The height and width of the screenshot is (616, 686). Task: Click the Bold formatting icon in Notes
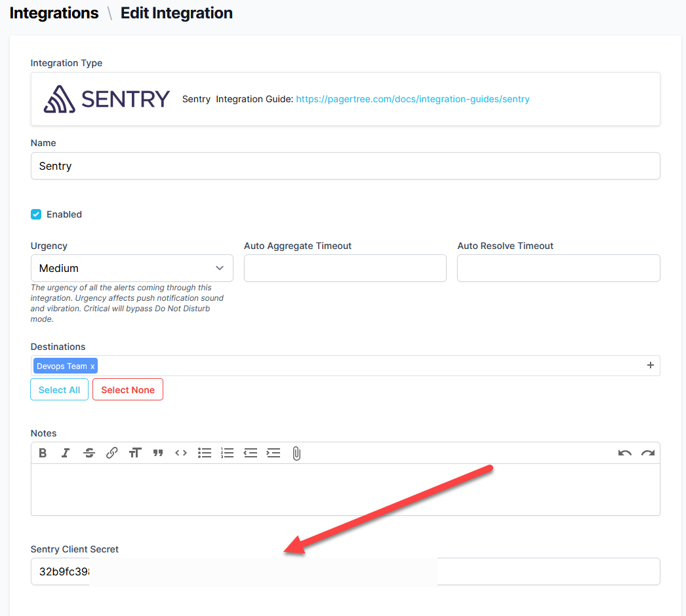pos(43,453)
